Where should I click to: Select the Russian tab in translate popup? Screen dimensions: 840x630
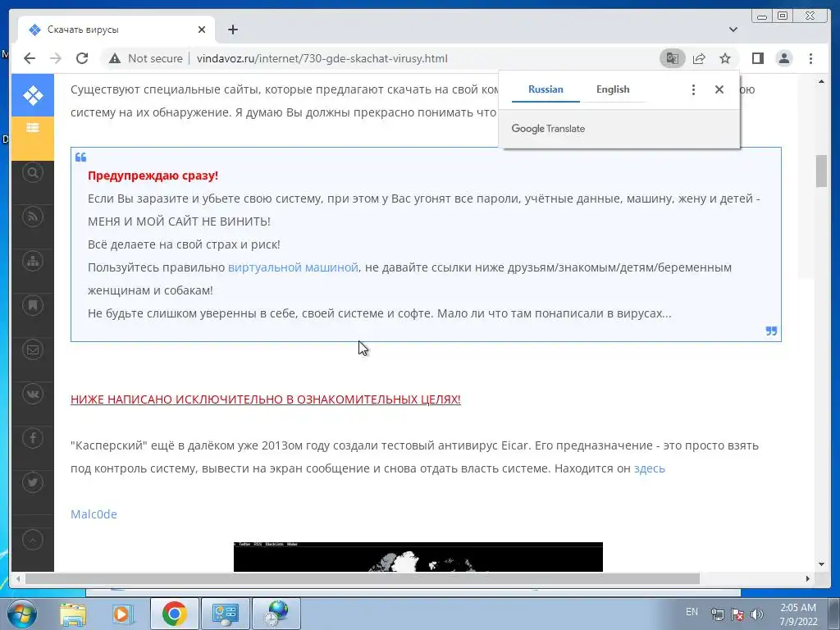coord(546,89)
